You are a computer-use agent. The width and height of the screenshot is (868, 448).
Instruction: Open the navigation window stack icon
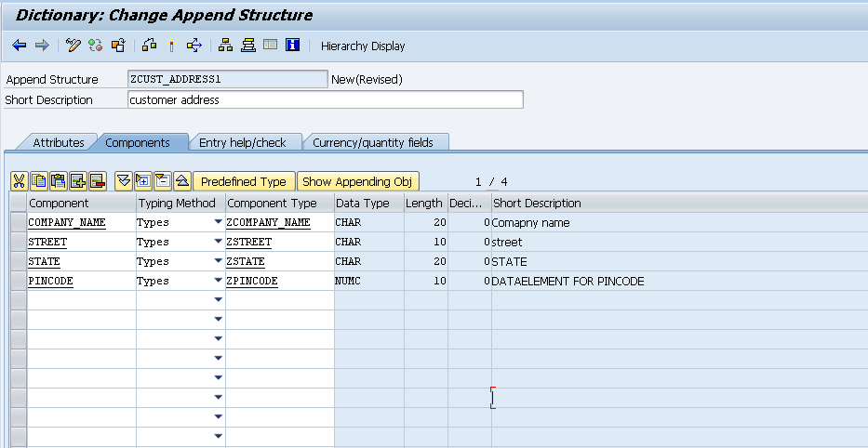click(x=248, y=46)
